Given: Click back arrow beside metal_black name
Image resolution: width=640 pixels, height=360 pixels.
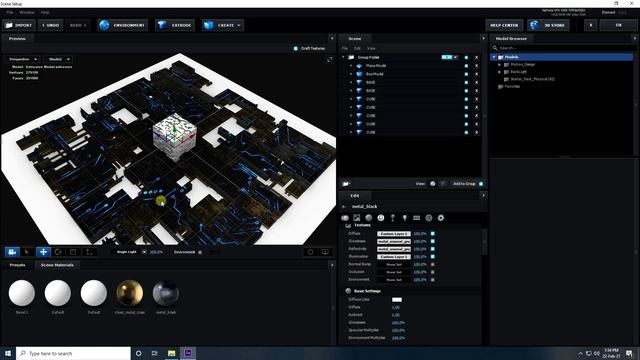Looking at the screenshot, I should point(344,207).
